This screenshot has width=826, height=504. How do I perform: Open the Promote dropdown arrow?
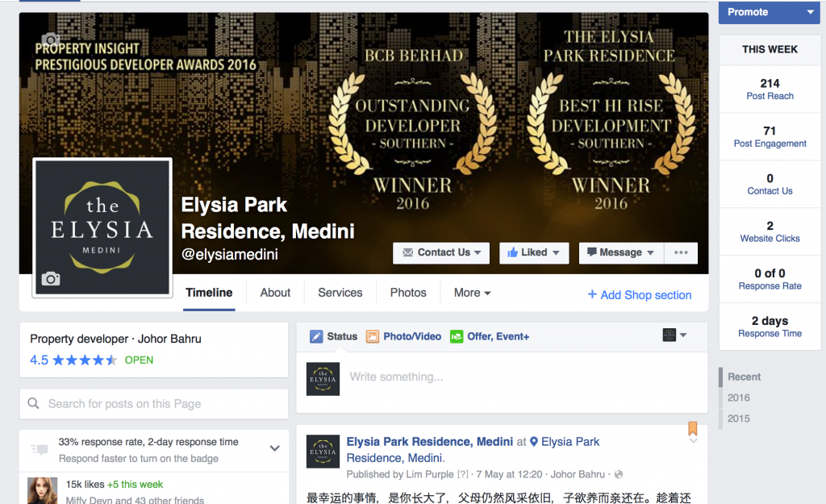[810, 12]
